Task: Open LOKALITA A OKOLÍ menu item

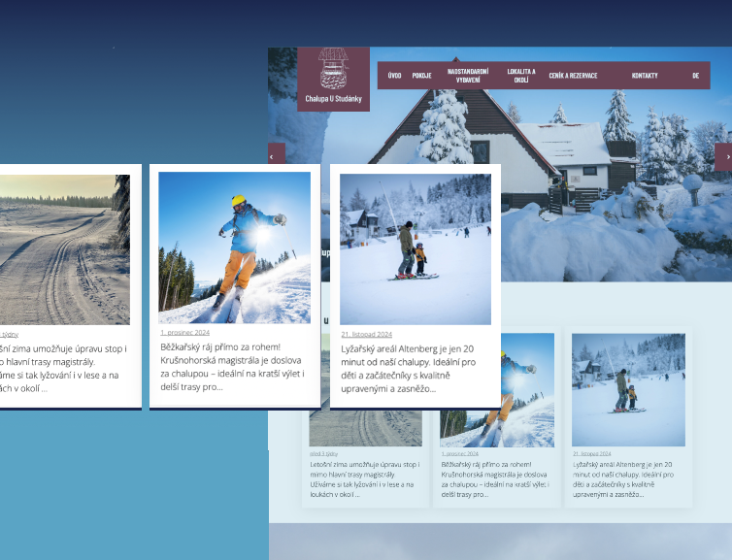Action: point(521,75)
